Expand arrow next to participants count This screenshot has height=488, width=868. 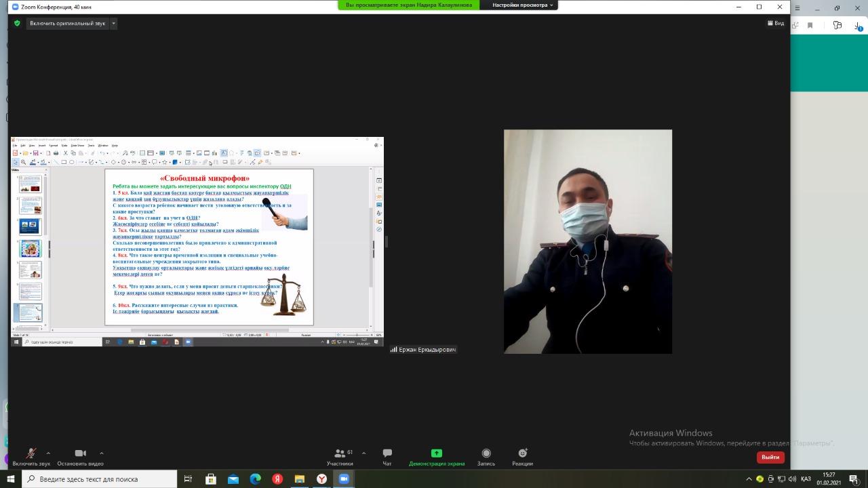pyautogui.click(x=363, y=453)
